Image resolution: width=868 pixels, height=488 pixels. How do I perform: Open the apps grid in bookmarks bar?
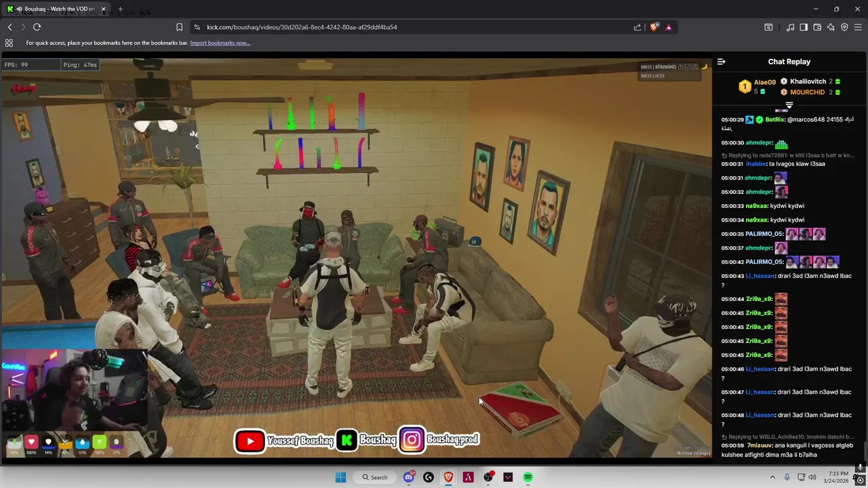coord(9,43)
